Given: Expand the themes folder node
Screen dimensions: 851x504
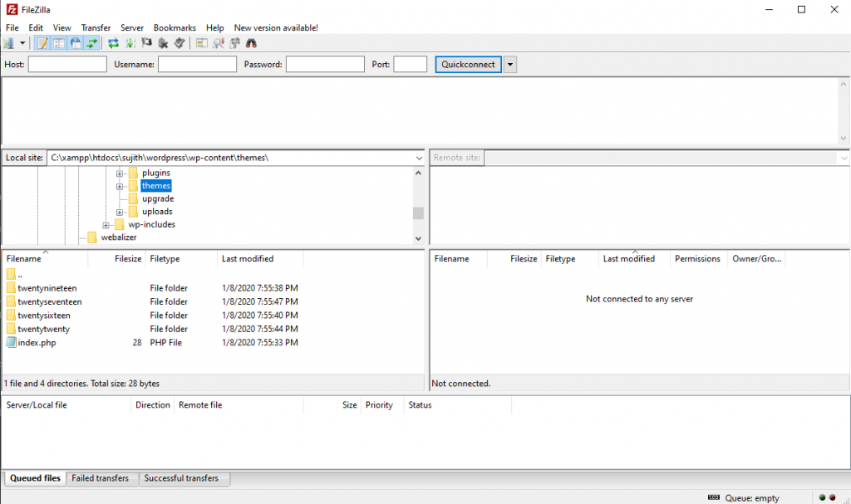Looking at the screenshot, I should coord(120,187).
